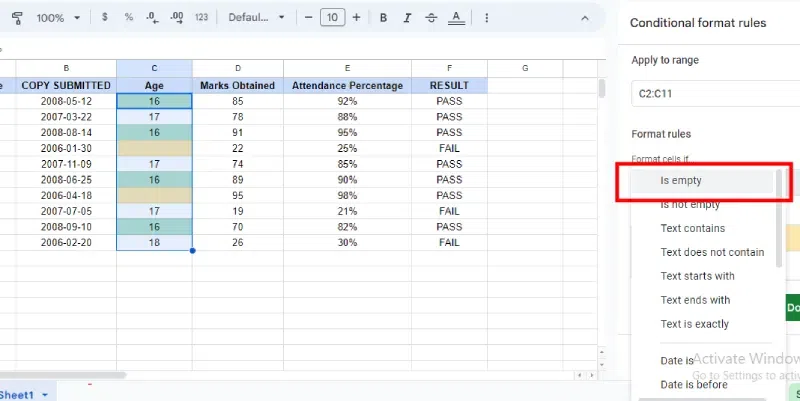This screenshot has width=800, height=401.
Task: Click the marks cell showing 91
Action: click(x=238, y=133)
